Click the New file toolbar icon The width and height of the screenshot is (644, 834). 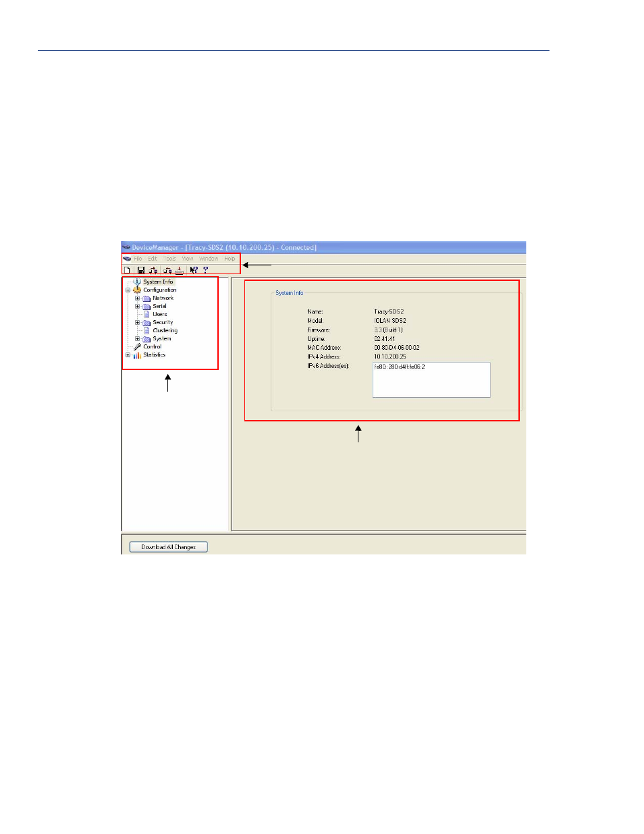point(127,270)
